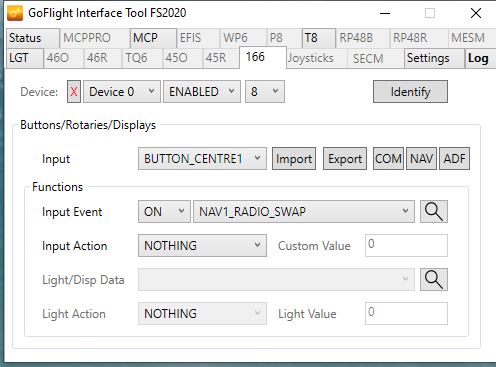Open the Device 0 dropdown
The image size is (496, 367).
[x=122, y=92]
